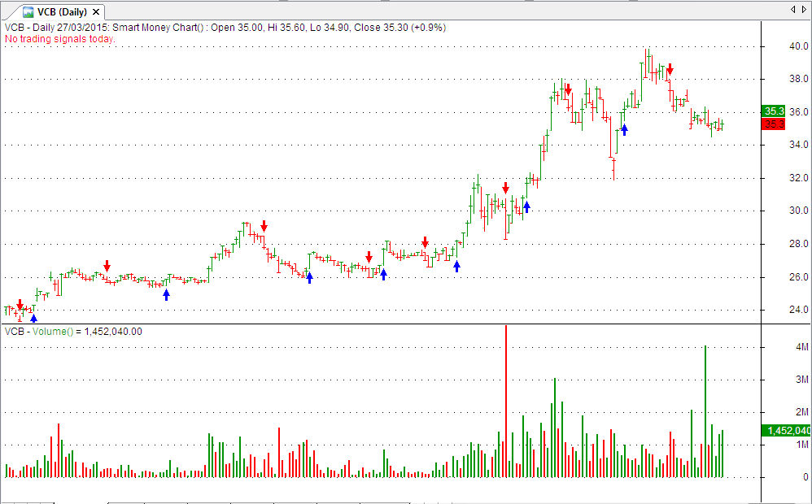Click the green 1,452,040 volume value label
812x504 pixels.
pyautogui.click(x=786, y=431)
